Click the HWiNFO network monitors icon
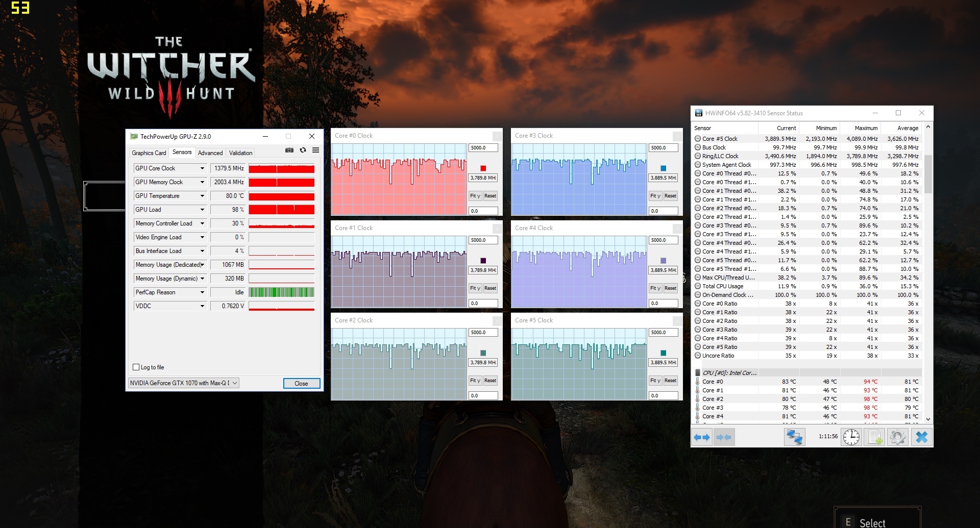 click(795, 437)
